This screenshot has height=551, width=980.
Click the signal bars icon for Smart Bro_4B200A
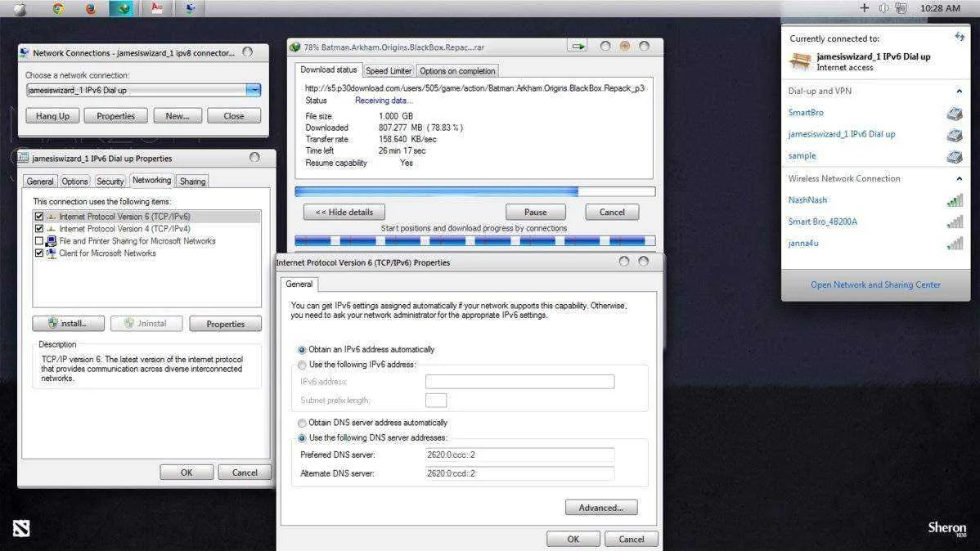point(955,222)
